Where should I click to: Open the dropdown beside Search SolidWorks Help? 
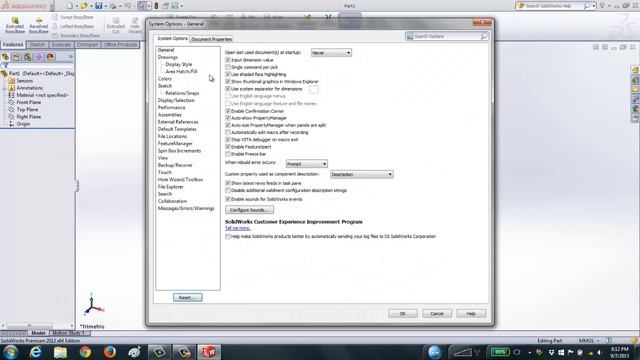click(x=593, y=6)
